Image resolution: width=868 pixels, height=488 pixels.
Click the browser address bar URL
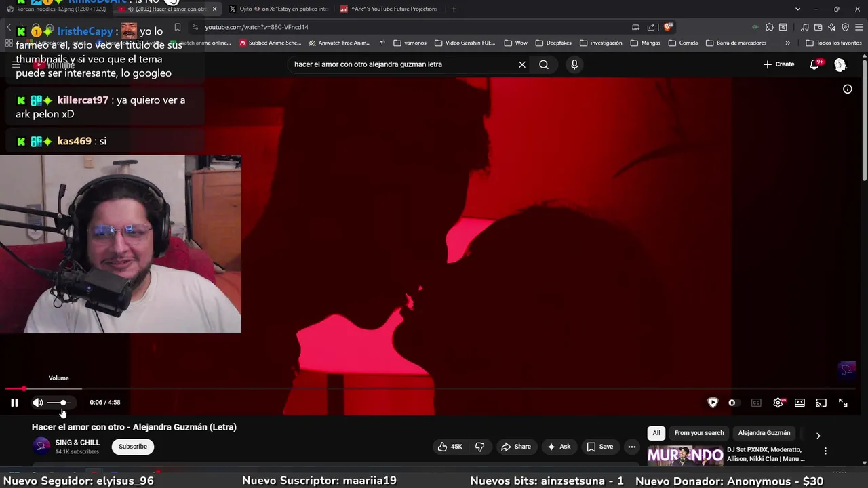(256, 27)
